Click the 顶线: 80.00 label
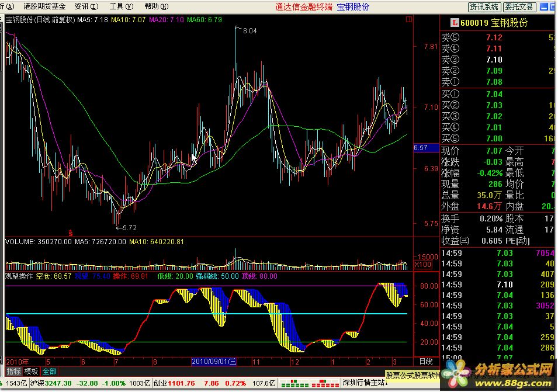Viewport: 558px width, 392px height. [x=259, y=276]
